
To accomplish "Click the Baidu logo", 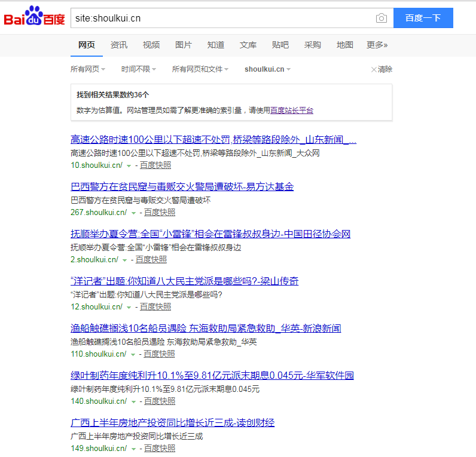I will click(x=34, y=16).
